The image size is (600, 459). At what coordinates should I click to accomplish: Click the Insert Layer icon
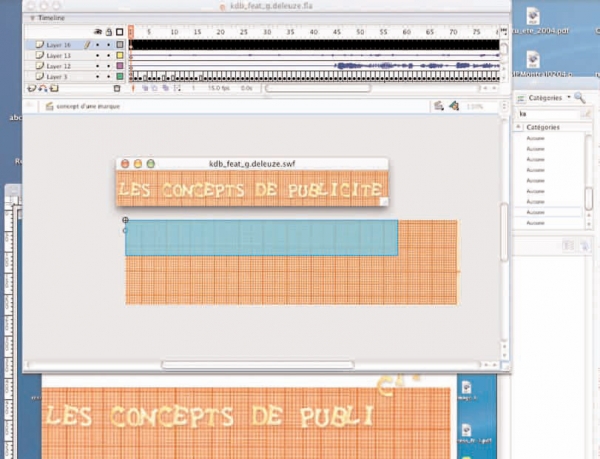click(x=31, y=89)
